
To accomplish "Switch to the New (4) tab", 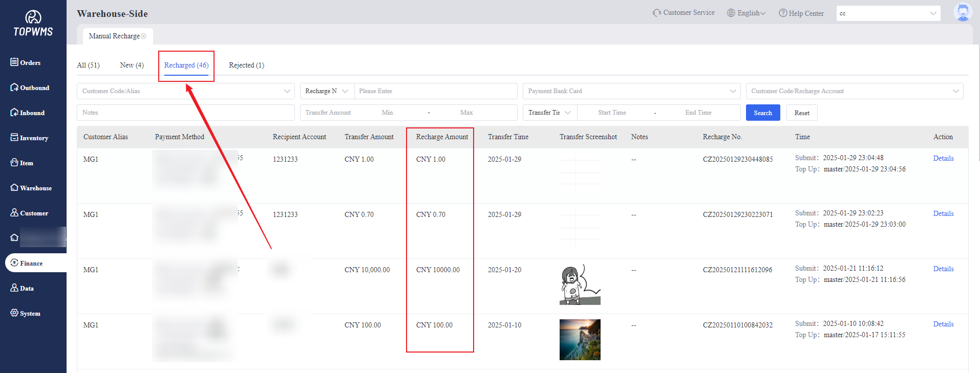I will [x=132, y=65].
